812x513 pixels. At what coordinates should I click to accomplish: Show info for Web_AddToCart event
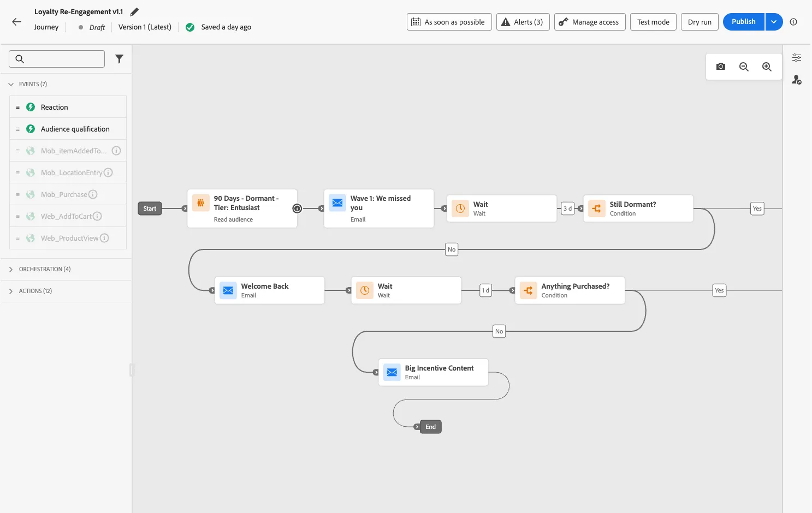[97, 216]
